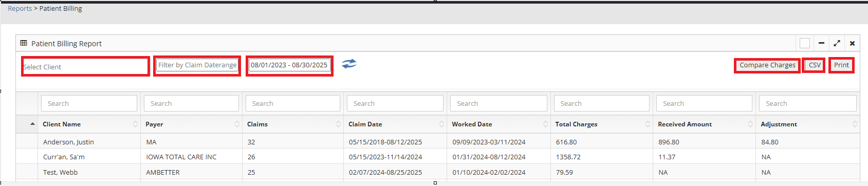Sort table by Adjustment column
The image size is (868, 186).
[x=808, y=124]
